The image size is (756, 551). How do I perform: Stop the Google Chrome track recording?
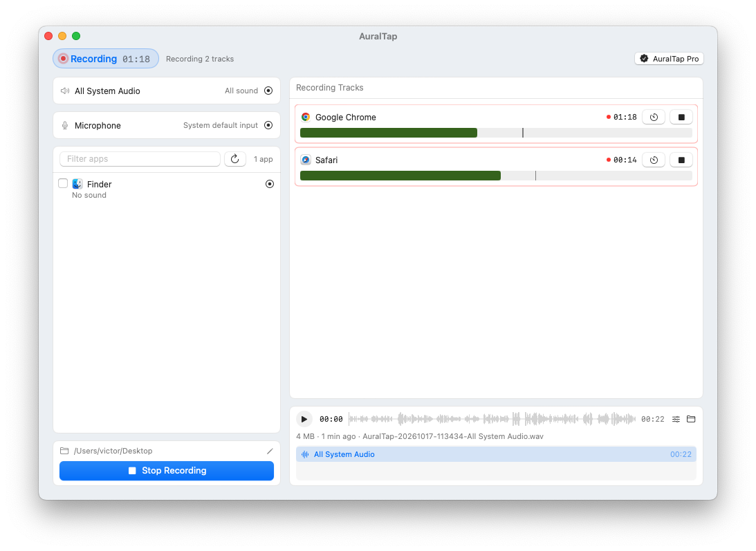tap(681, 117)
